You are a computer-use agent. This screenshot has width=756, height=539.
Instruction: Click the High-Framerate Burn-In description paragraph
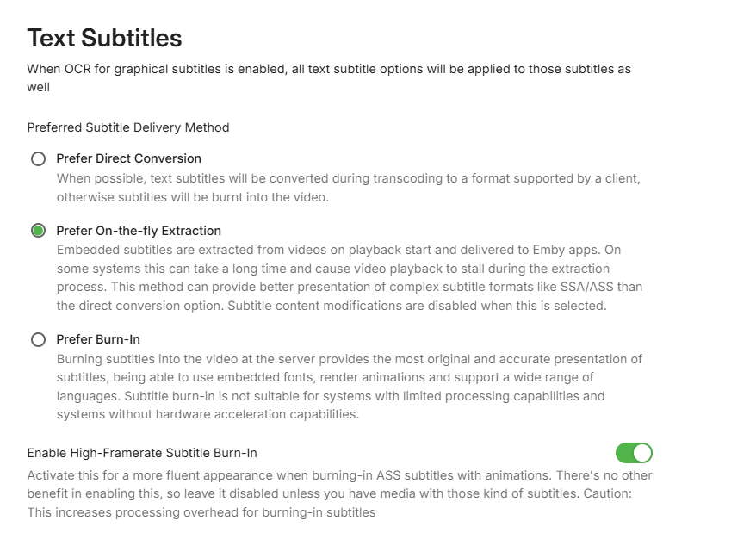[x=339, y=494]
